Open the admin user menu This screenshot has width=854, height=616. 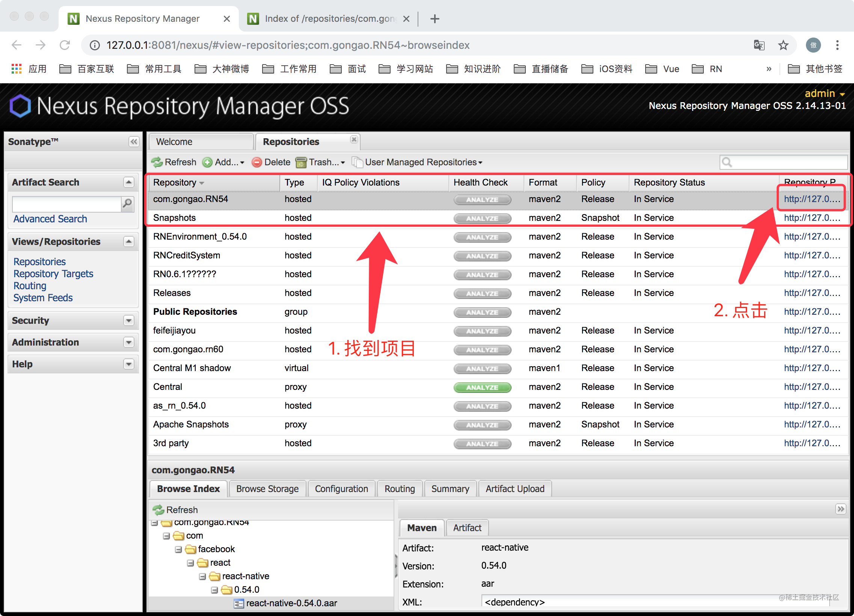pyautogui.click(x=825, y=94)
